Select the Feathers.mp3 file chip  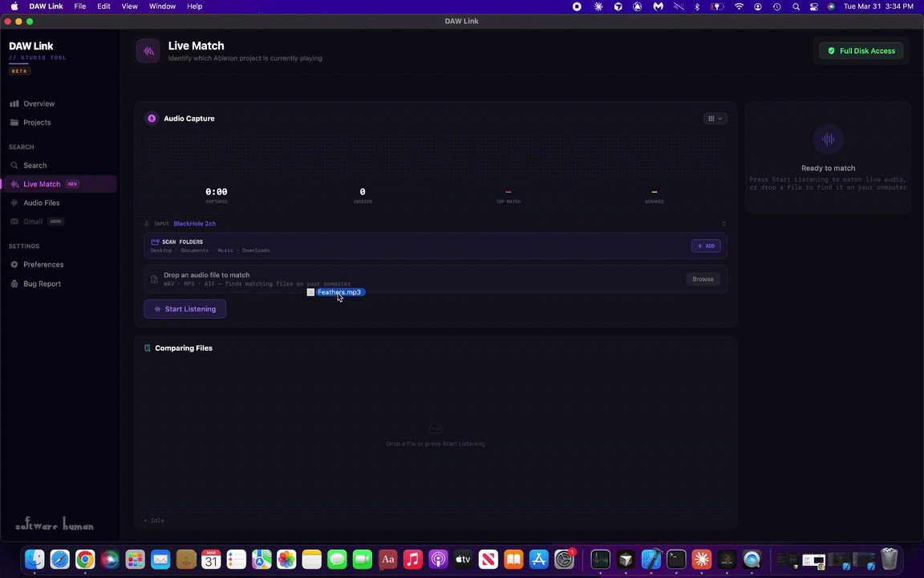338,292
